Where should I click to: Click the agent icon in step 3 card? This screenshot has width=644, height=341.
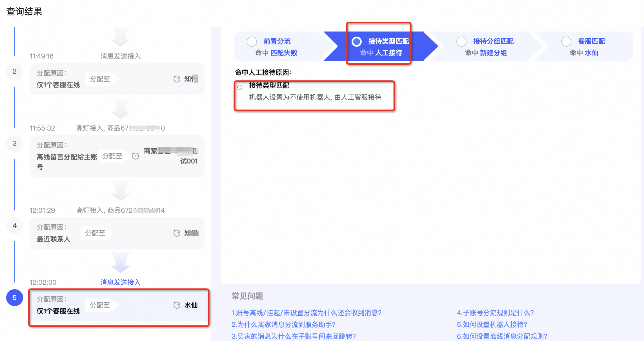(136, 156)
